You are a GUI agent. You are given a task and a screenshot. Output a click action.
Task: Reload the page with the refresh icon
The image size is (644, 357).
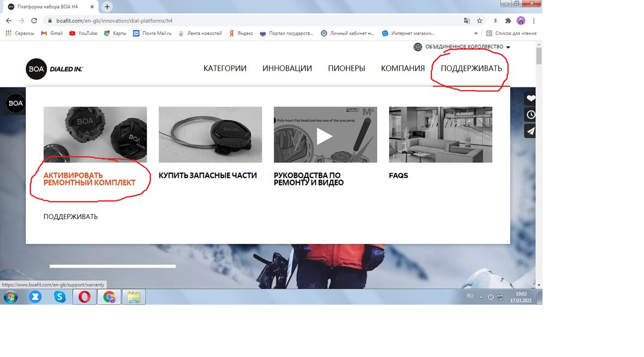34,20
